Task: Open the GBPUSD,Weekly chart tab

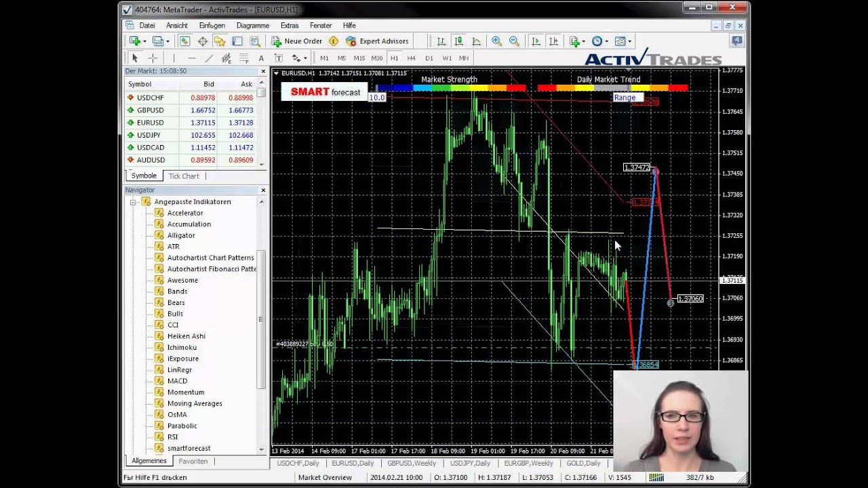Action: click(x=412, y=463)
